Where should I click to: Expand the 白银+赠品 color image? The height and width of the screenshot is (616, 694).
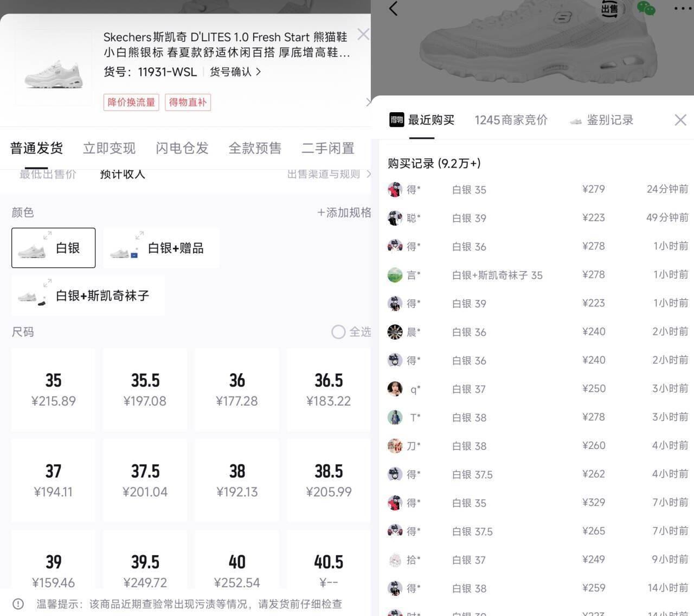click(x=139, y=235)
